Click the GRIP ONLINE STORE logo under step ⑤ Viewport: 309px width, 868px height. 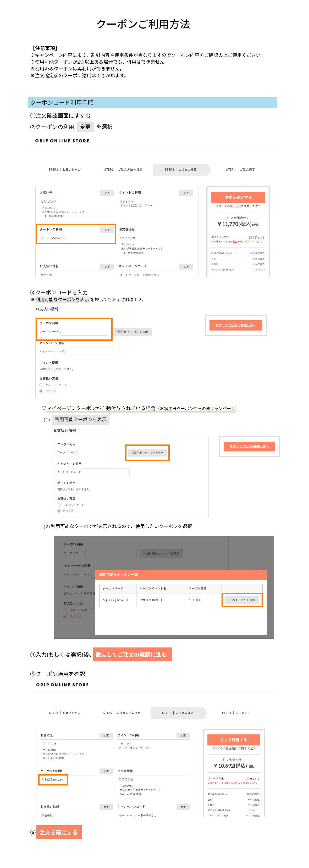[x=62, y=685]
